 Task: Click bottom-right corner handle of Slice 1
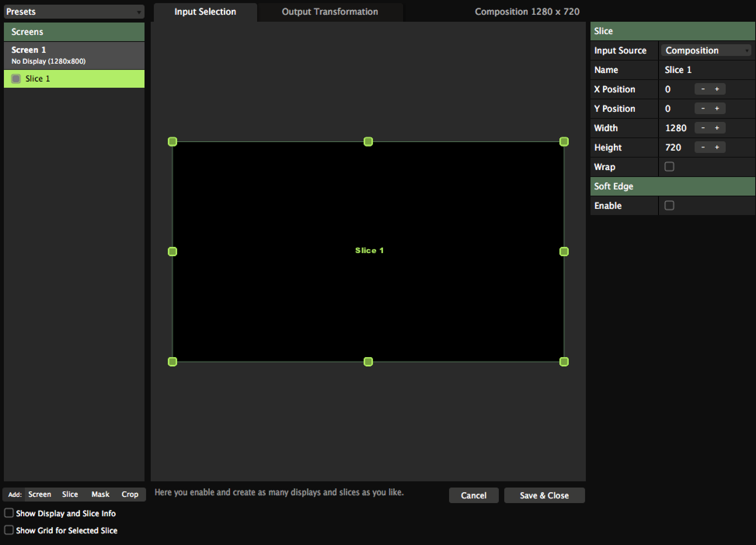coord(564,362)
